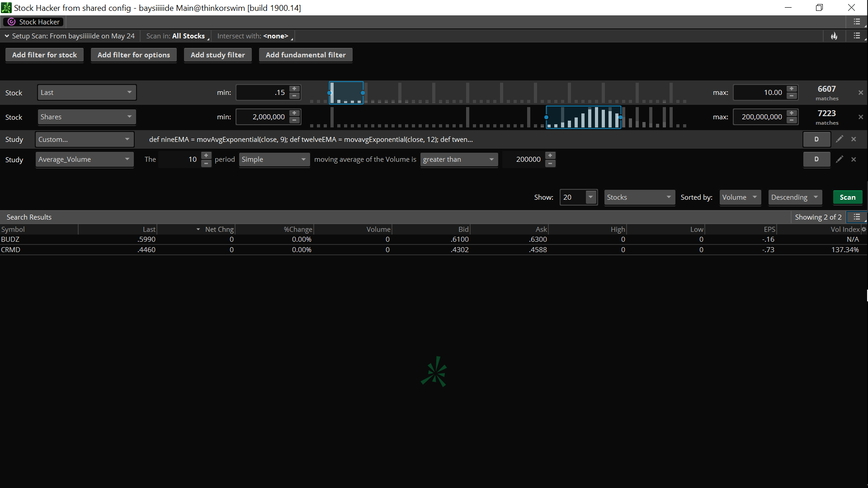The height and width of the screenshot is (488, 868).
Task: Remove the Last stock filter
Action: point(861,93)
